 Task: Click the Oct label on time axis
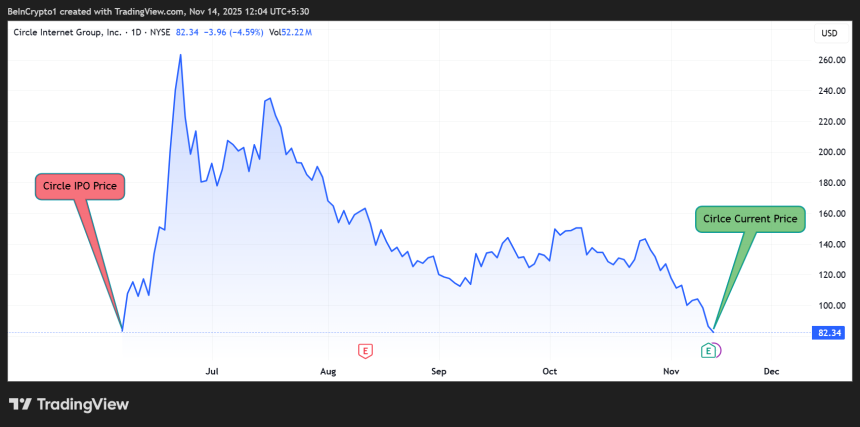(549, 371)
